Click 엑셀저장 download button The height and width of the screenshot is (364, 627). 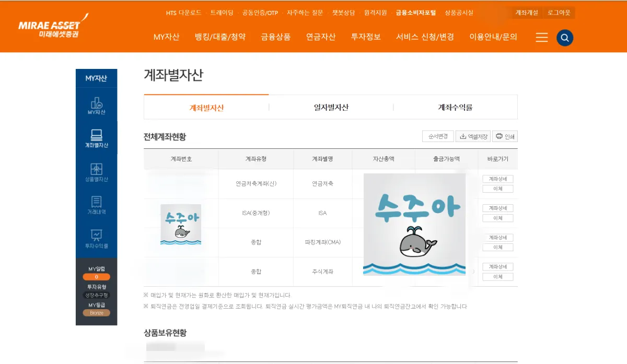pyautogui.click(x=472, y=136)
